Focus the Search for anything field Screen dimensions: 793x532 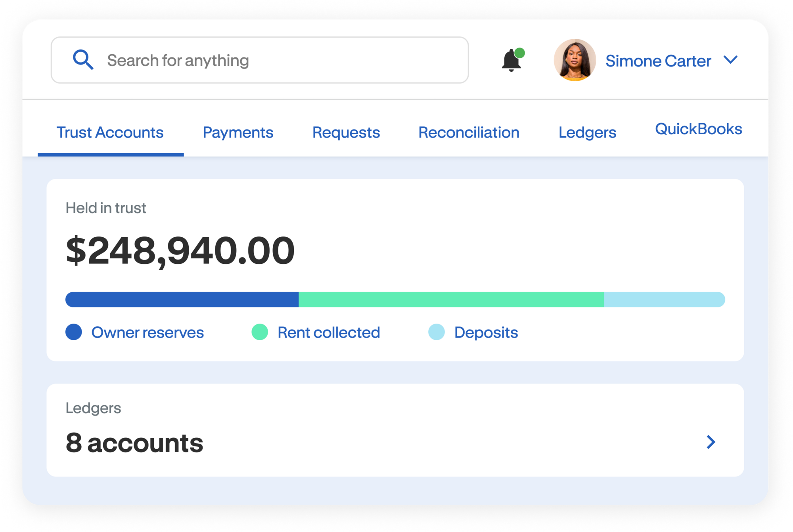(x=260, y=60)
